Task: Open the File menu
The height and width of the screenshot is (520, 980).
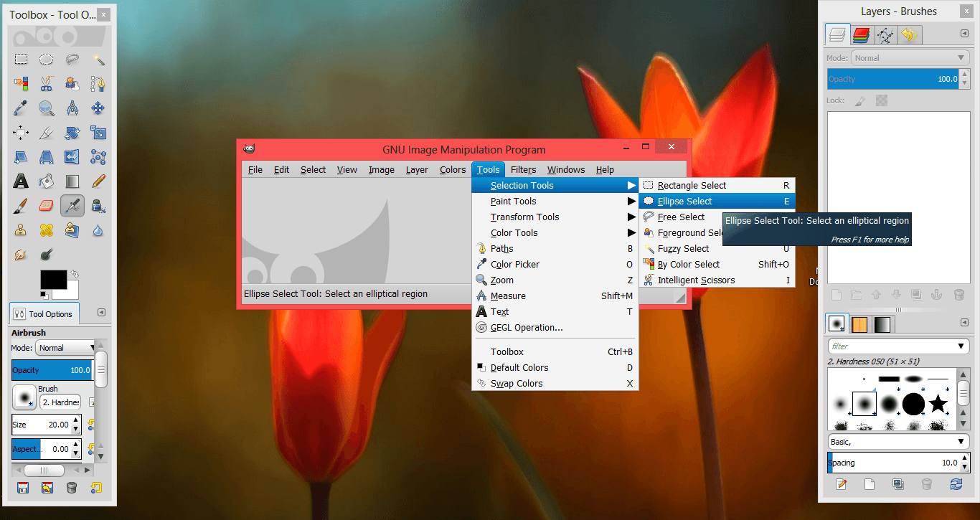Action: pos(255,170)
